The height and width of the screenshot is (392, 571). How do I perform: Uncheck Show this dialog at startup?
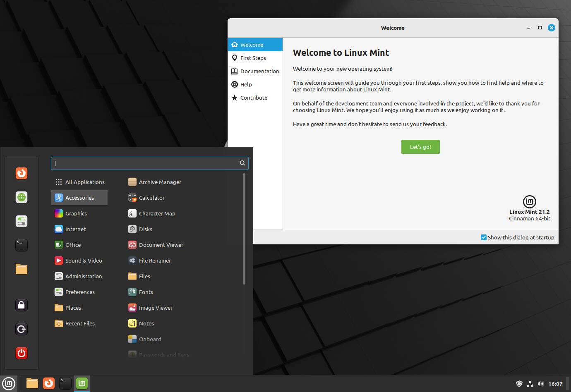point(483,237)
